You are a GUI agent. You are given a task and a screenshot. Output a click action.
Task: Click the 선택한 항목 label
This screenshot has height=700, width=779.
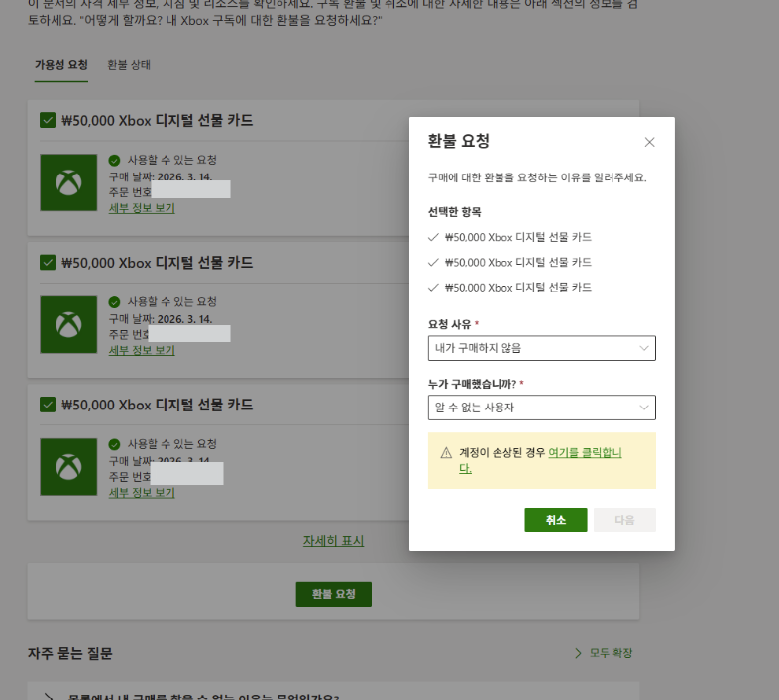coord(455,212)
